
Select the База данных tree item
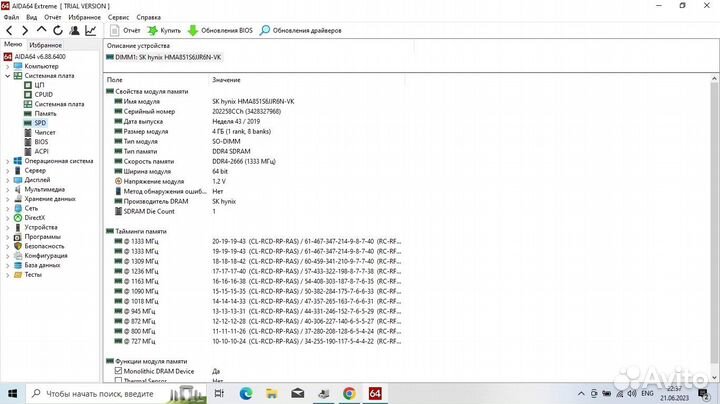[x=38, y=265]
